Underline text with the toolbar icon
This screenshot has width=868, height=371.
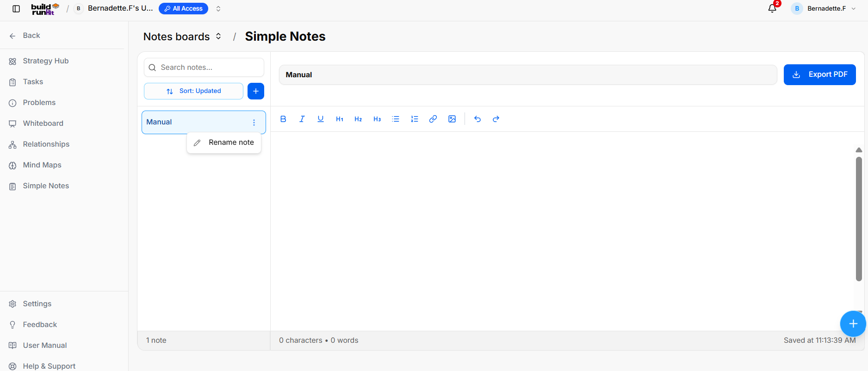pos(321,119)
